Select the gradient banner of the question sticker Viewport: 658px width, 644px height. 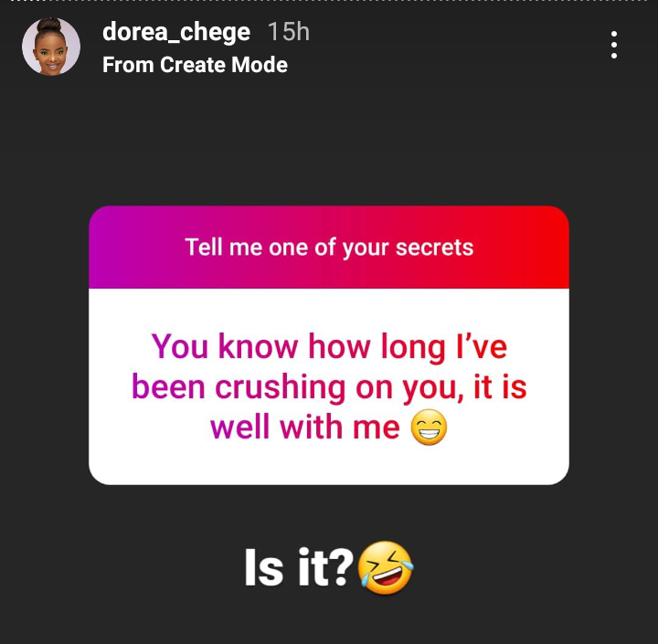coord(329,248)
